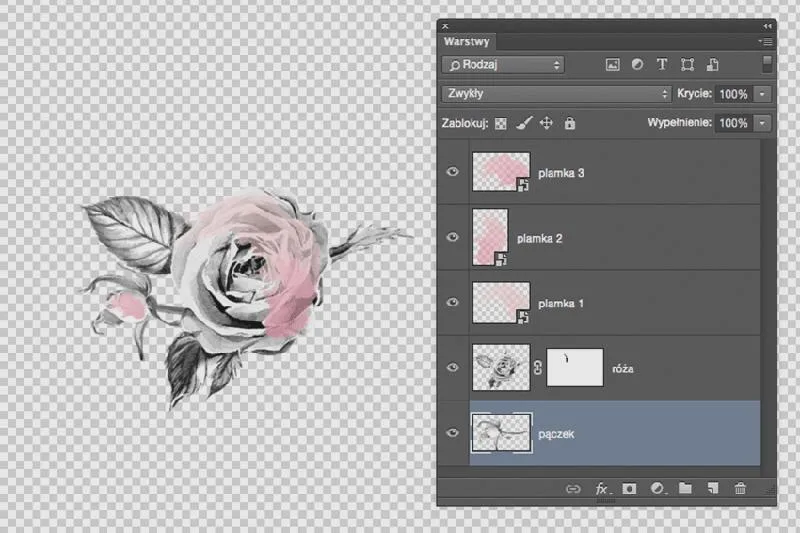Screen dimensions: 800x533
Task: Open the fx layer style menu
Action: [x=603, y=489]
